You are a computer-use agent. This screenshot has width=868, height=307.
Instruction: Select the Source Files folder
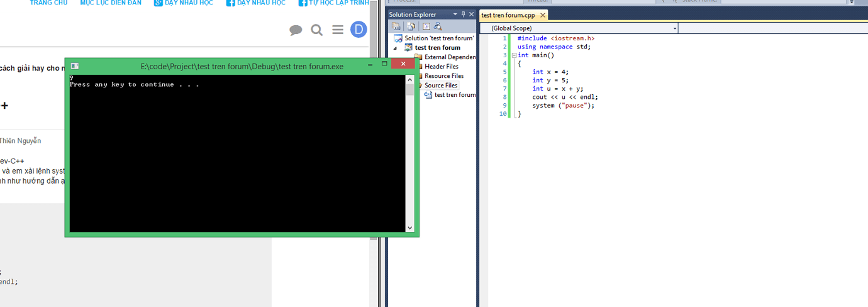click(x=441, y=86)
